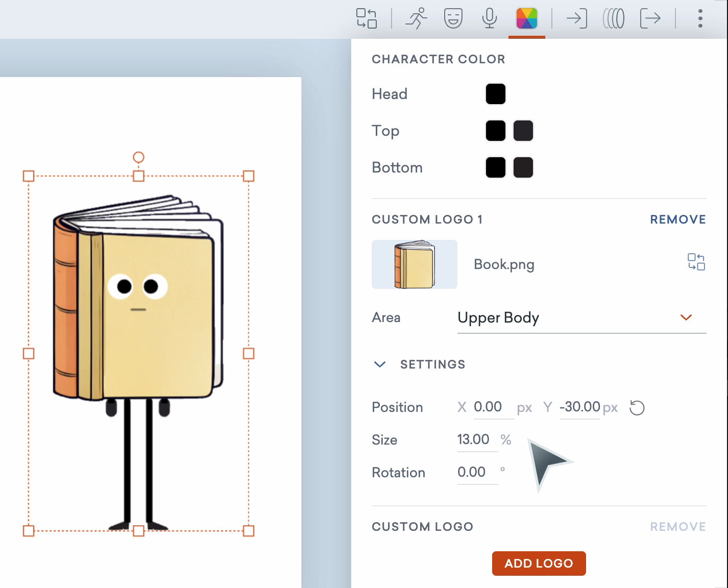This screenshot has width=728, height=588.
Task: Remove Custom Logo 1
Action: [x=677, y=219]
